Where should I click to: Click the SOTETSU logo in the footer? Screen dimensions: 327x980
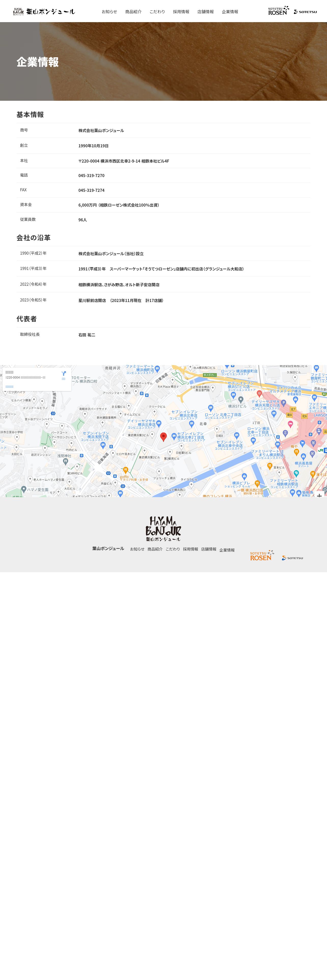[292, 558]
